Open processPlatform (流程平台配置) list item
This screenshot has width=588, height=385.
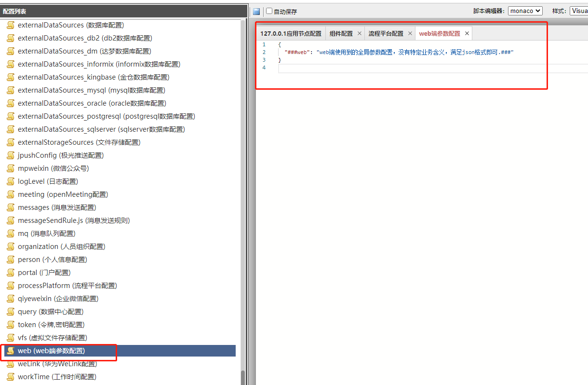click(67, 286)
